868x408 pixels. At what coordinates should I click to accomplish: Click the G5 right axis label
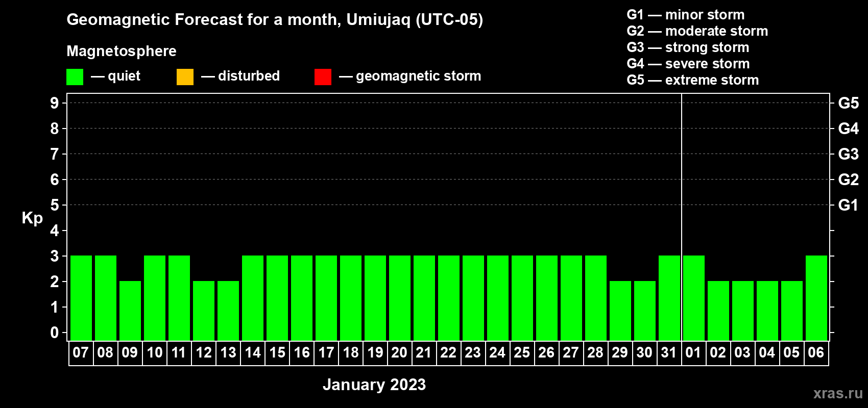click(x=849, y=104)
